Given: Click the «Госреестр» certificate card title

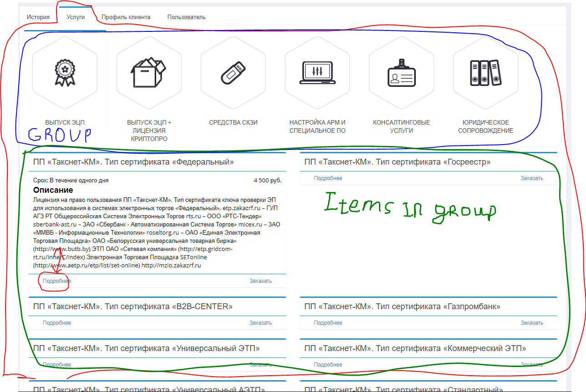Looking at the screenshot, I should coord(397,162).
